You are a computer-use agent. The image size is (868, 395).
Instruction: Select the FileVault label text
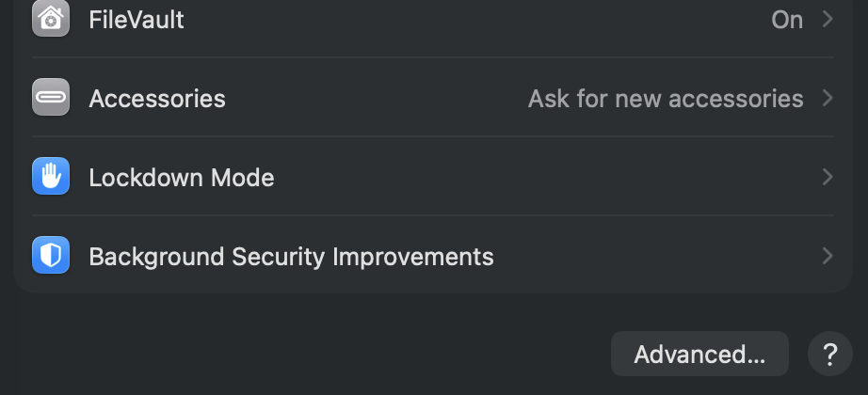137,19
